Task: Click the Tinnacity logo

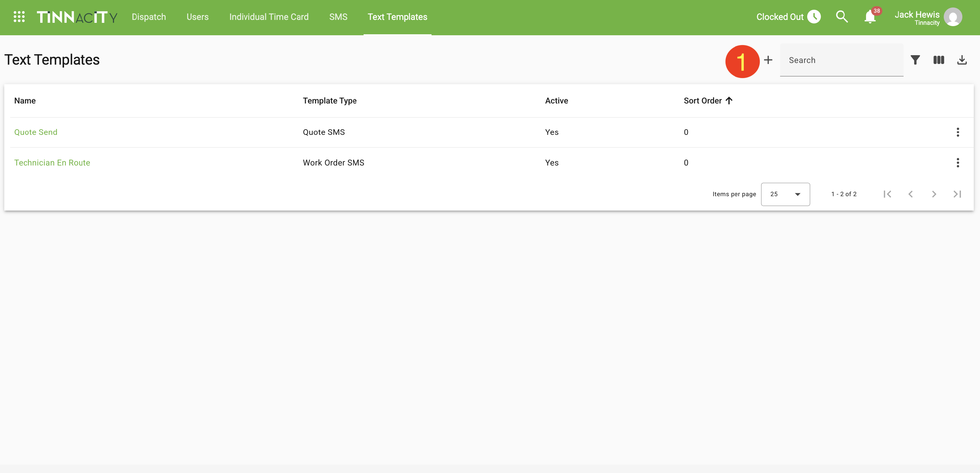Action: (77, 17)
